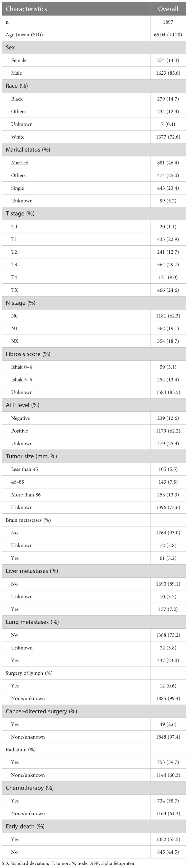Select the More than 86 row
This screenshot has width=188, height=868.
pyautogui.click(x=94, y=495)
